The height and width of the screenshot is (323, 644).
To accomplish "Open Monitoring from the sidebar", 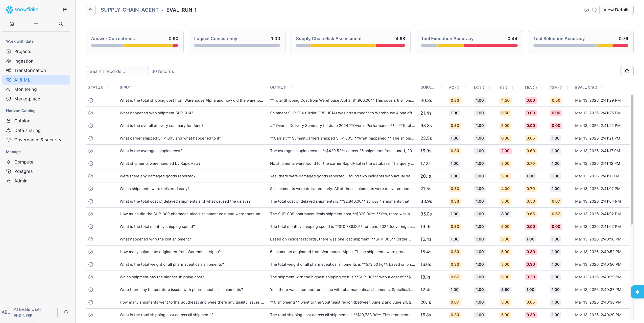I will [x=25, y=89].
